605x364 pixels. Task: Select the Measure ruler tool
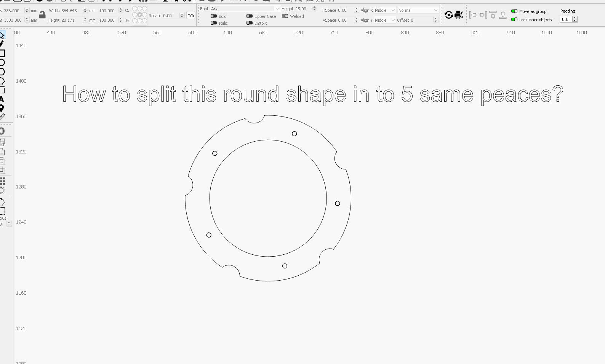[x=2, y=117]
